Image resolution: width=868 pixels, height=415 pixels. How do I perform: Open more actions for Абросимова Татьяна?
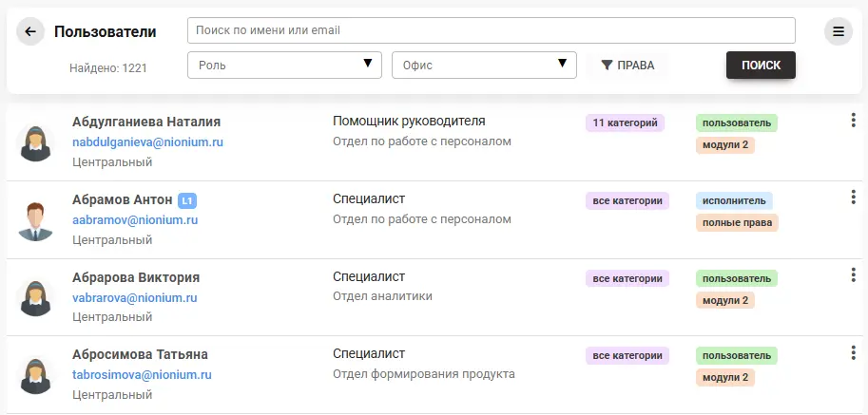[x=852, y=352]
